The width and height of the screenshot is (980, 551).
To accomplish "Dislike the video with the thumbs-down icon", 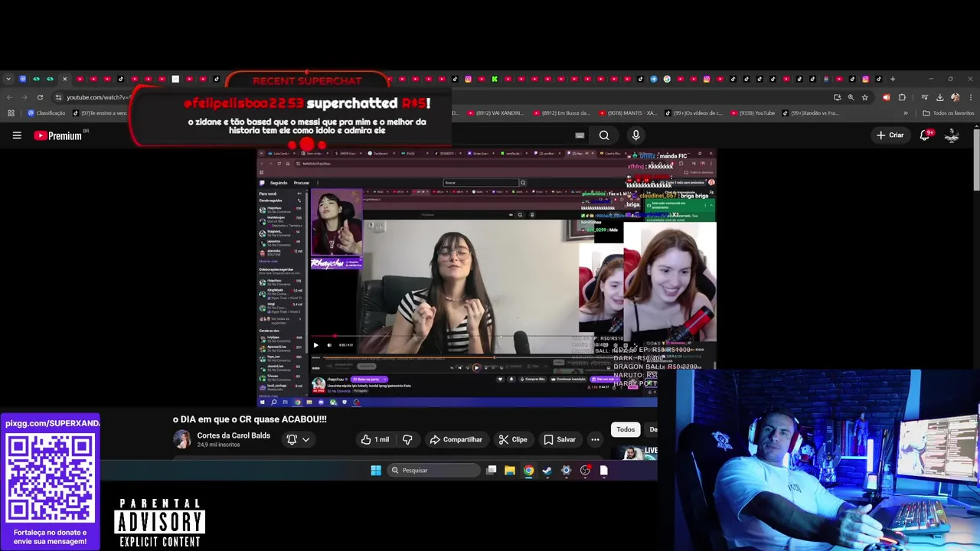I will tap(407, 439).
